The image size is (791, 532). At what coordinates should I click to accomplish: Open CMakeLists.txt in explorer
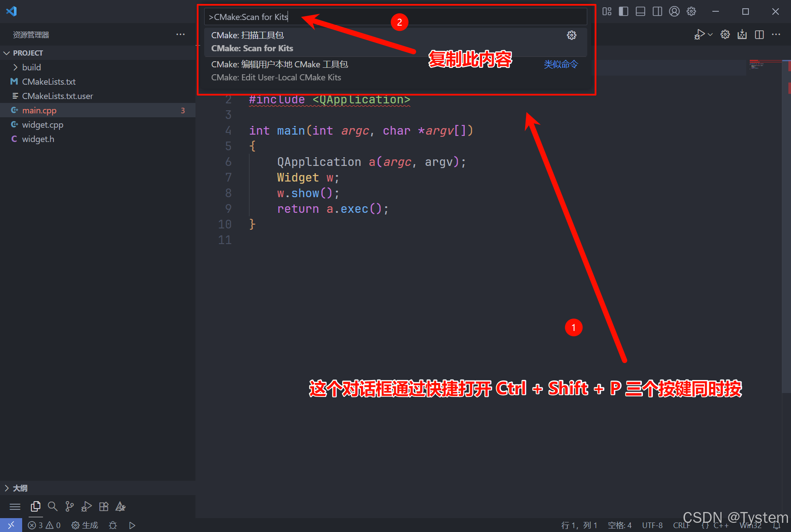pyautogui.click(x=98, y=82)
